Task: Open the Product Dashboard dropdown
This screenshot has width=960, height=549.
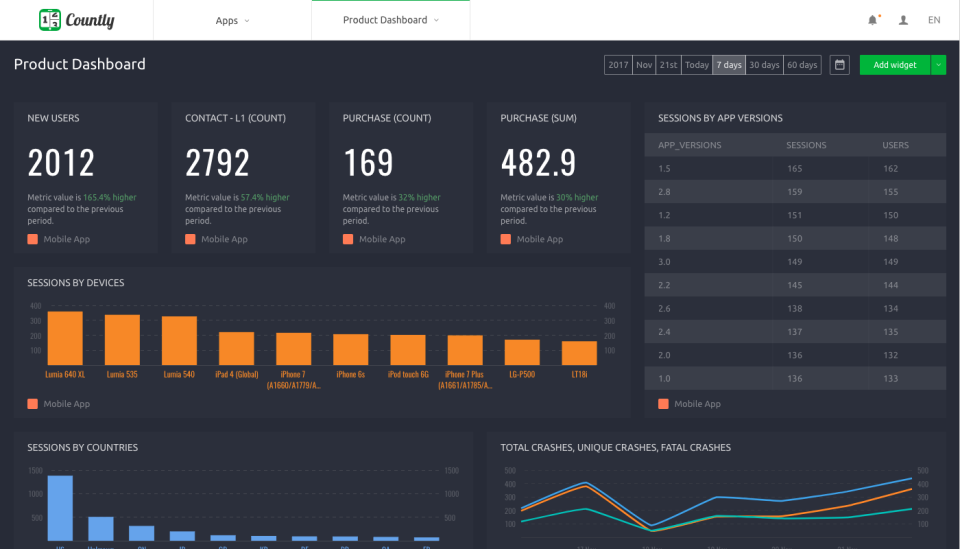Action: (390, 20)
